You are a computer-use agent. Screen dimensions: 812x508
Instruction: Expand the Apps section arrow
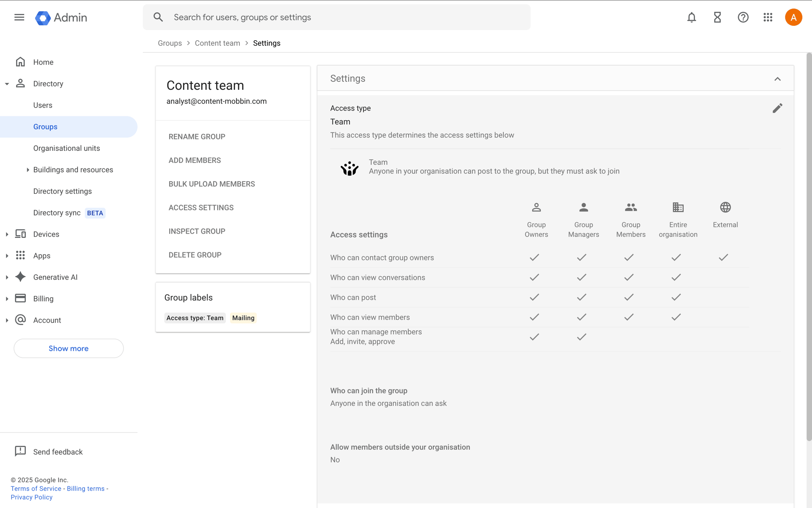tap(7, 256)
